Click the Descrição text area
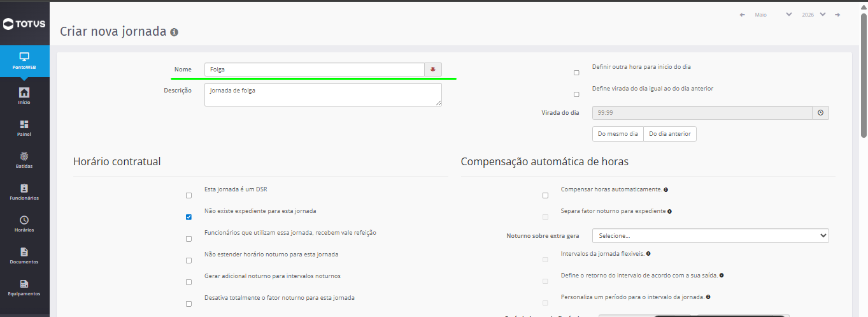This screenshot has width=868, height=317. click(323, 94)
